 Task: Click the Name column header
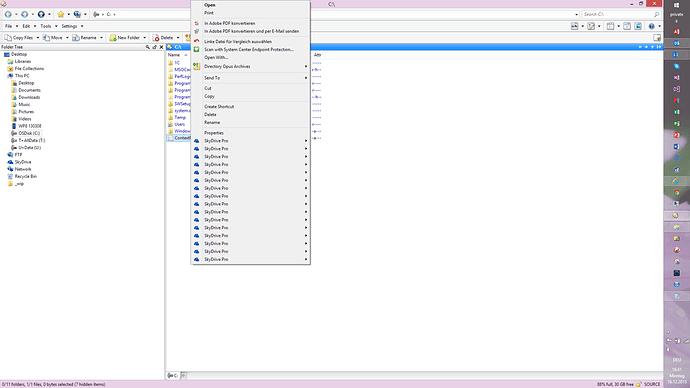tap(174, 55)
